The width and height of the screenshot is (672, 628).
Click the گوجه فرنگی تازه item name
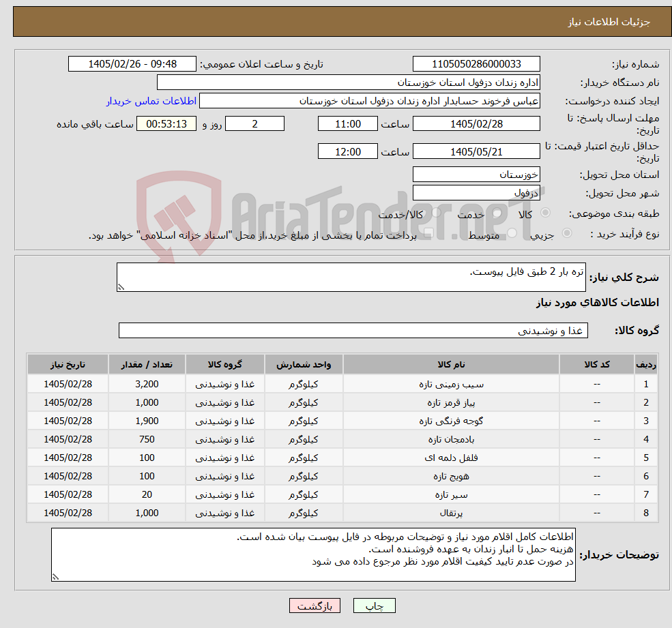click(x=451, y=421)
